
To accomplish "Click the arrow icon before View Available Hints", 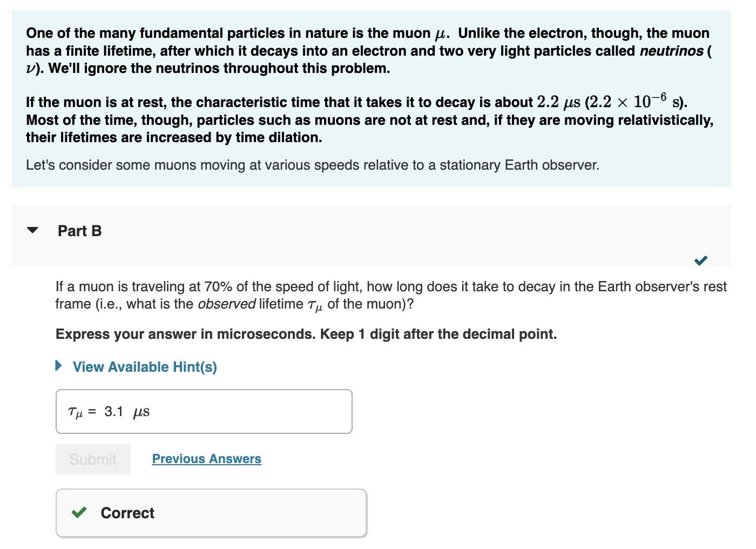I will (58, 366).
